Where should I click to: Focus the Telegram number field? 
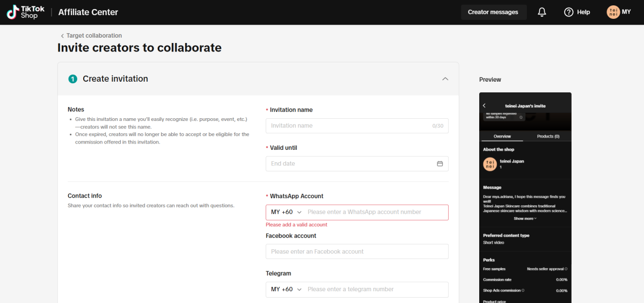tap(376, 289)
